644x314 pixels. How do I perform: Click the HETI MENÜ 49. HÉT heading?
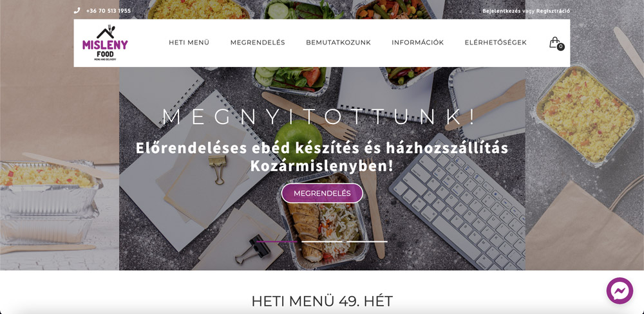(x=322, y=301)
